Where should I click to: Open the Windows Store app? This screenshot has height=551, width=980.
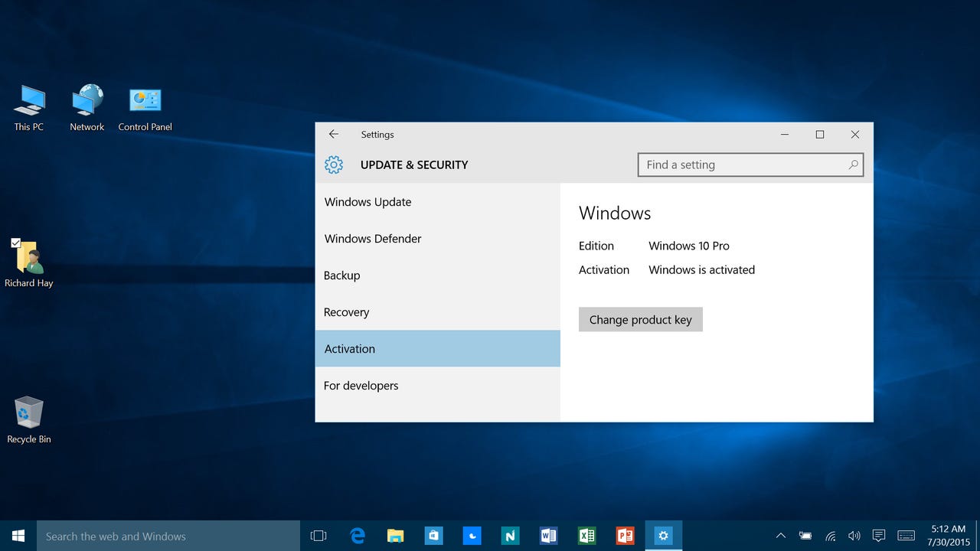[433, 536]
